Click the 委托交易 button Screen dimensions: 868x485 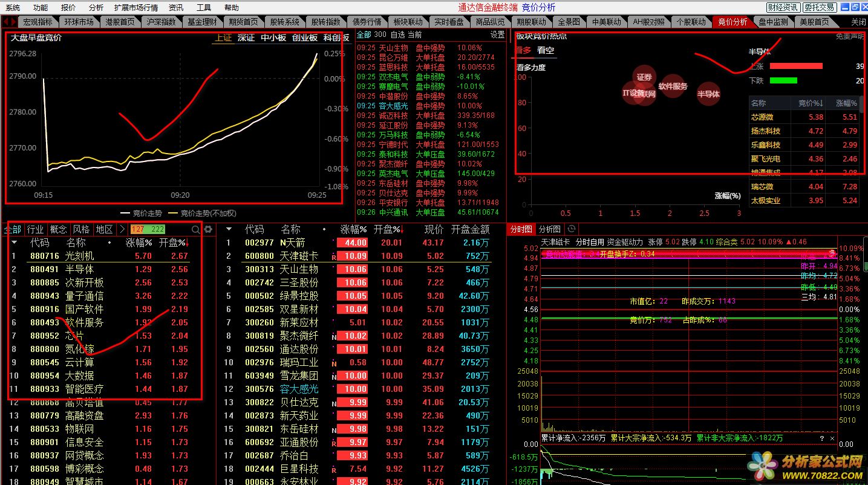pyautogui.click(x=820, y=7)
